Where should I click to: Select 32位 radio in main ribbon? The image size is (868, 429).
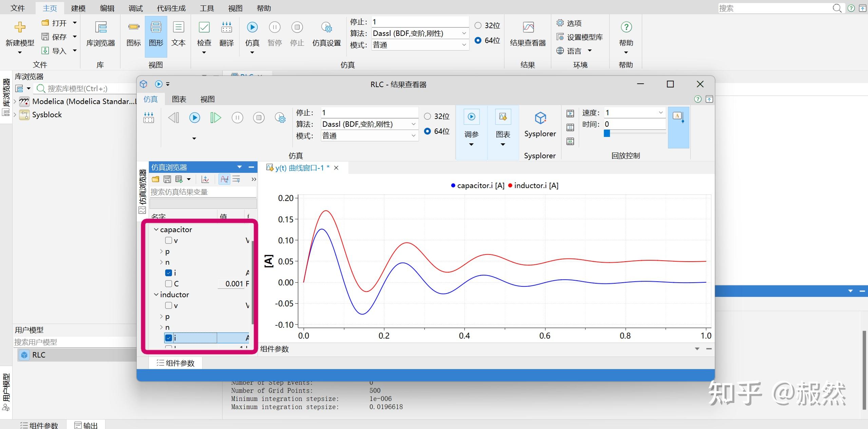click(x=478, y=25)
